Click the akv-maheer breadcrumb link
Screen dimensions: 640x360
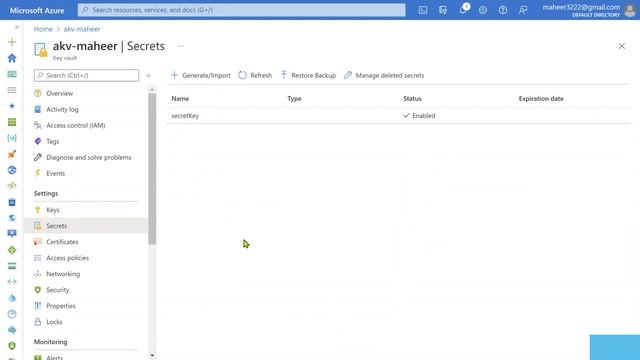82,29
